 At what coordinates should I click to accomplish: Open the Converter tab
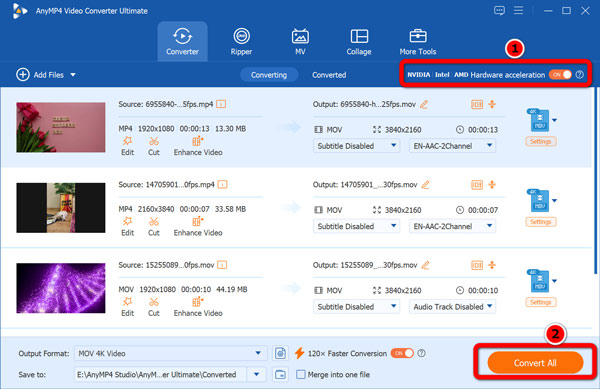coord(183,41)
